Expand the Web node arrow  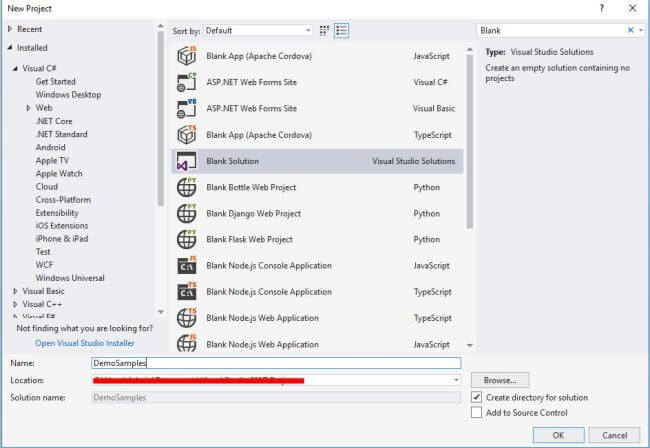28,108
